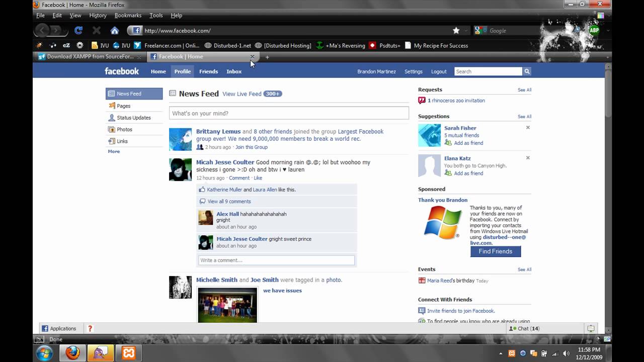Open the XAMPP icon in the taskbar

tap(128, 353)
